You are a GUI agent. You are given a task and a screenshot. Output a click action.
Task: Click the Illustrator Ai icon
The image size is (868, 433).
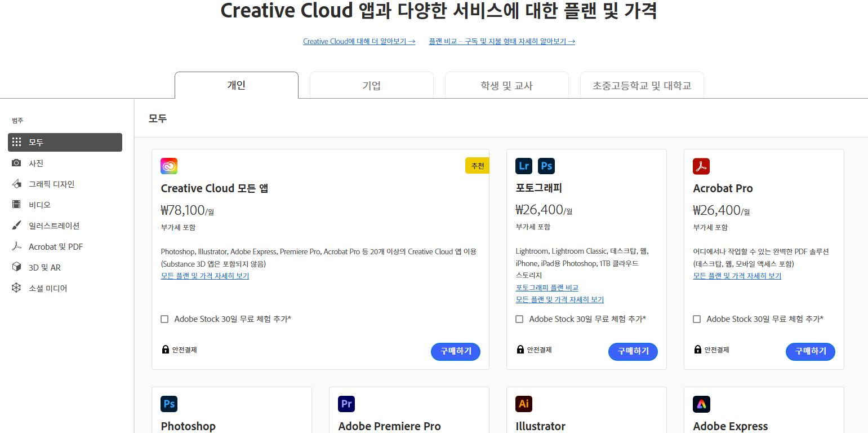click(524, 404)
